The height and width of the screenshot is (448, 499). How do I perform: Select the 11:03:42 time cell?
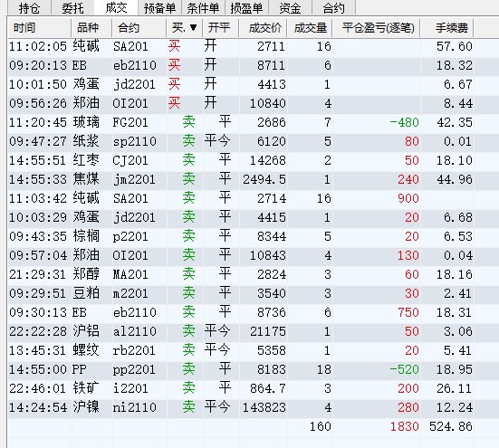tap(38, 199)
